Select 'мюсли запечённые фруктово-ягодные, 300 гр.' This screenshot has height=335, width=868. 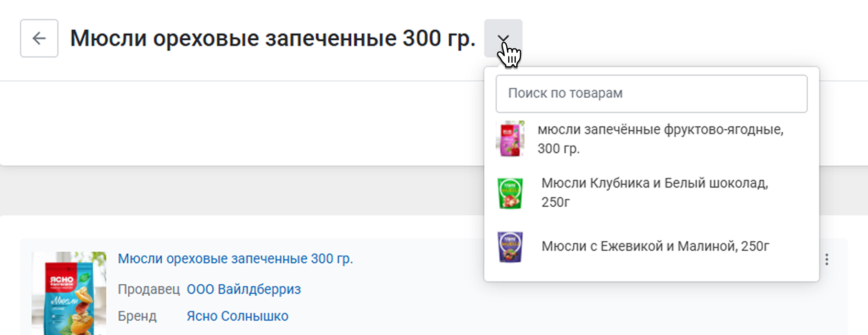660,139
